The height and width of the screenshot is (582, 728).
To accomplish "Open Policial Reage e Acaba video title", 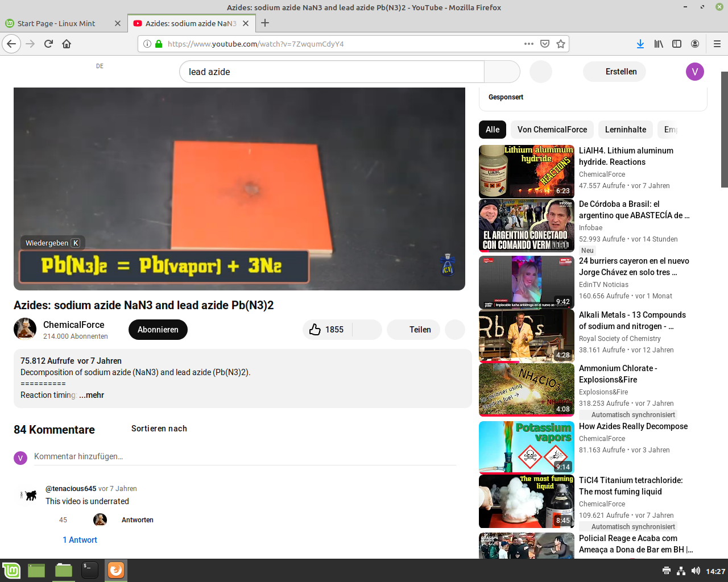I will pyautogui.click(x=636, y=544).
